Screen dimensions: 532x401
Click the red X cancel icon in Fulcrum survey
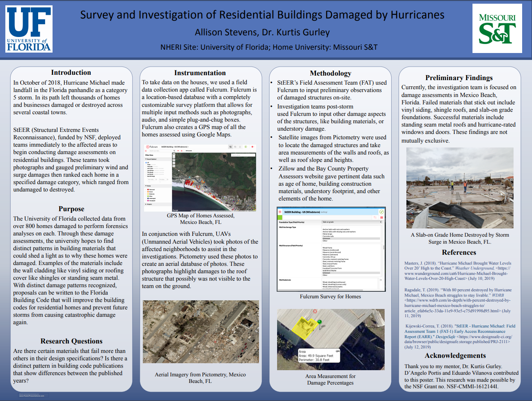tap(280, 212)
